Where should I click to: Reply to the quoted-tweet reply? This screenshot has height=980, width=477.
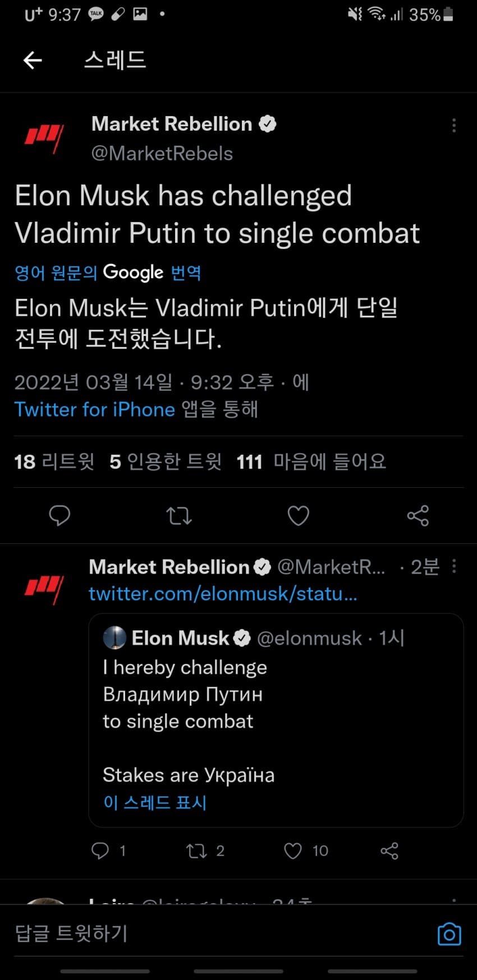tap(100, 850)
